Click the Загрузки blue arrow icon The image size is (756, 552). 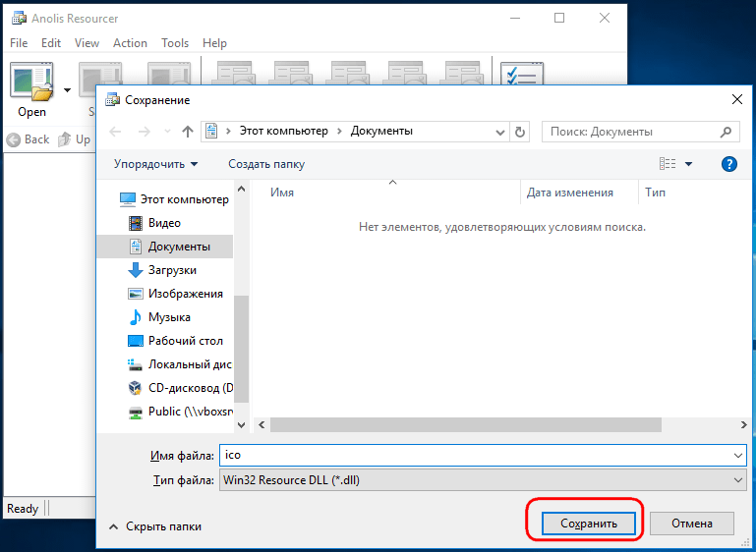pos(136,270)
